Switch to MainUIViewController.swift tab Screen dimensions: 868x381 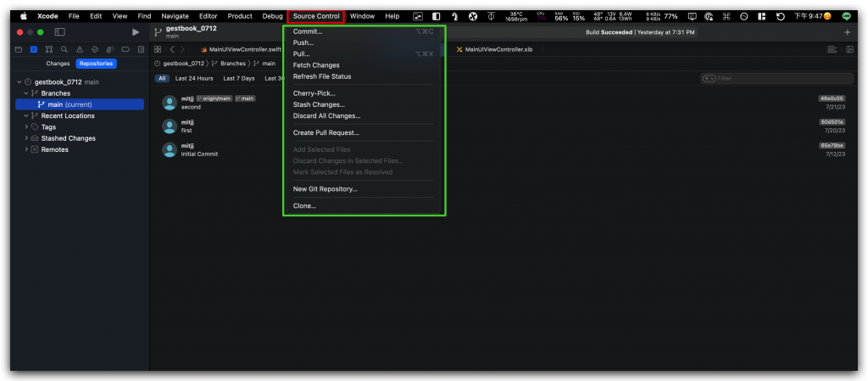click(x=241, y=49)
